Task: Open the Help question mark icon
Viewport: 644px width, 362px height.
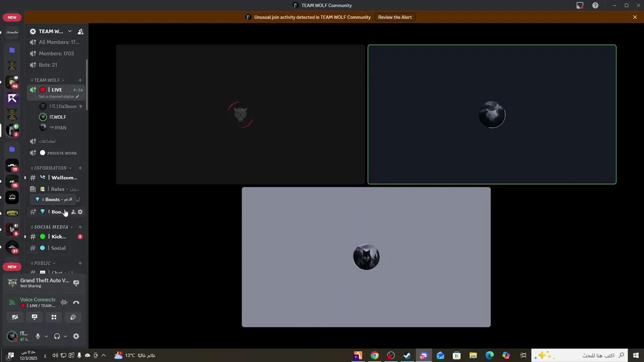Action: (595, 6)
